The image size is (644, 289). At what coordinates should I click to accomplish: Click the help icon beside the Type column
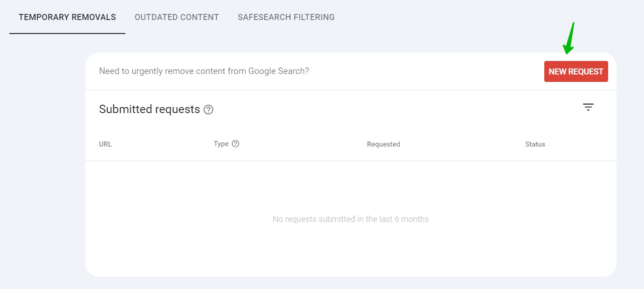pos(235,144)
